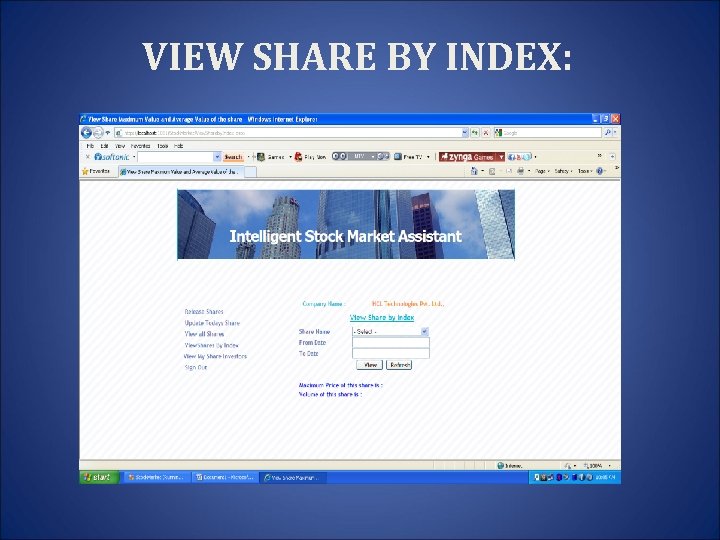Click the search magnifier icon
720x540 pixels.
click(608, 133)
